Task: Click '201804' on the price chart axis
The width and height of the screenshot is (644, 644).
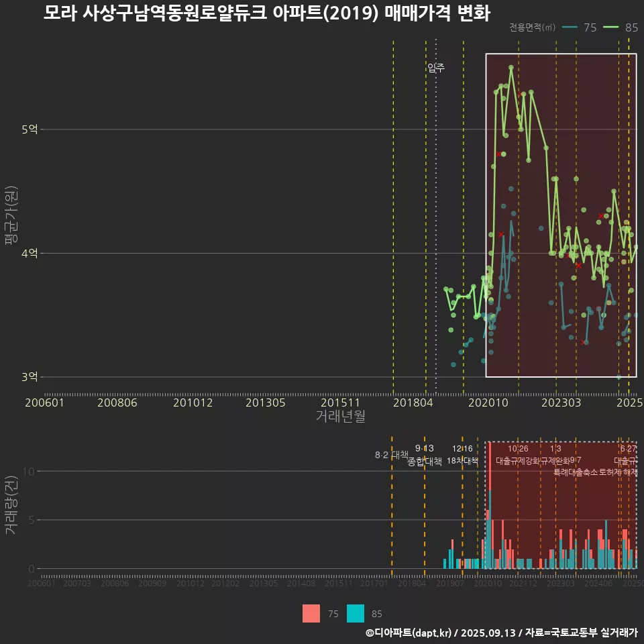Action: [x=413, y=402]
